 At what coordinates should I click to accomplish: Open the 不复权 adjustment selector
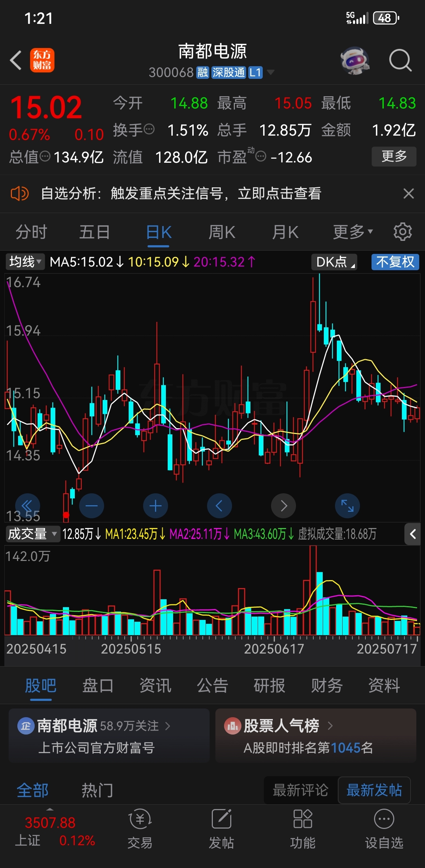(395, 262)
